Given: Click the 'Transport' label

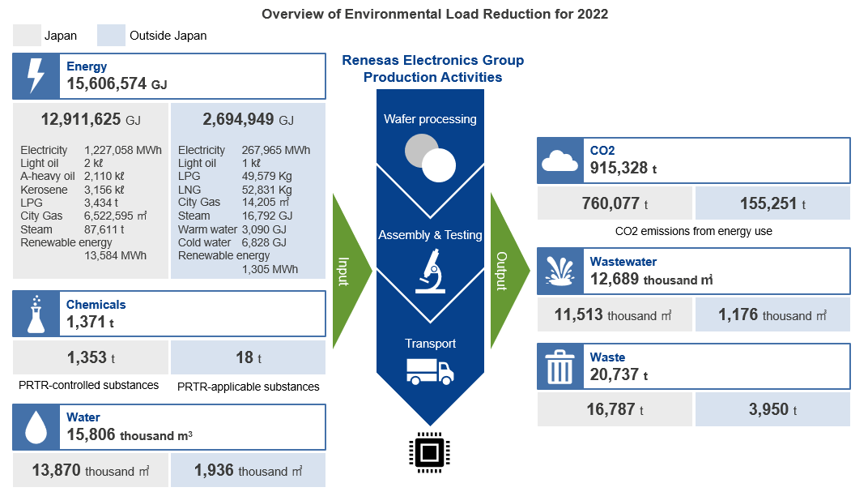Looking at the screenshot, I should point(430,344).
